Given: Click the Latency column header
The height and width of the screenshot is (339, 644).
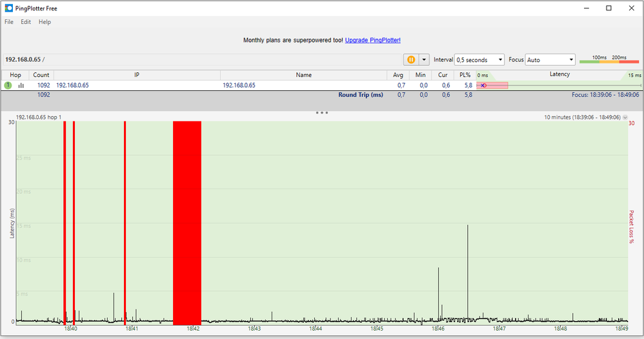Looking at the screenshot, I should pyautogui.click(x=559, y=74).
